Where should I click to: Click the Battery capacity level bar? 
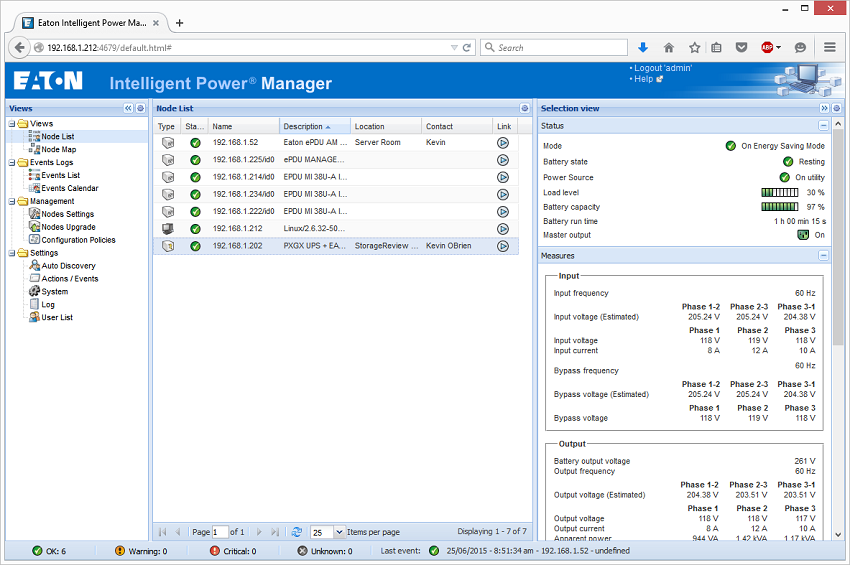tap(779, 207)
